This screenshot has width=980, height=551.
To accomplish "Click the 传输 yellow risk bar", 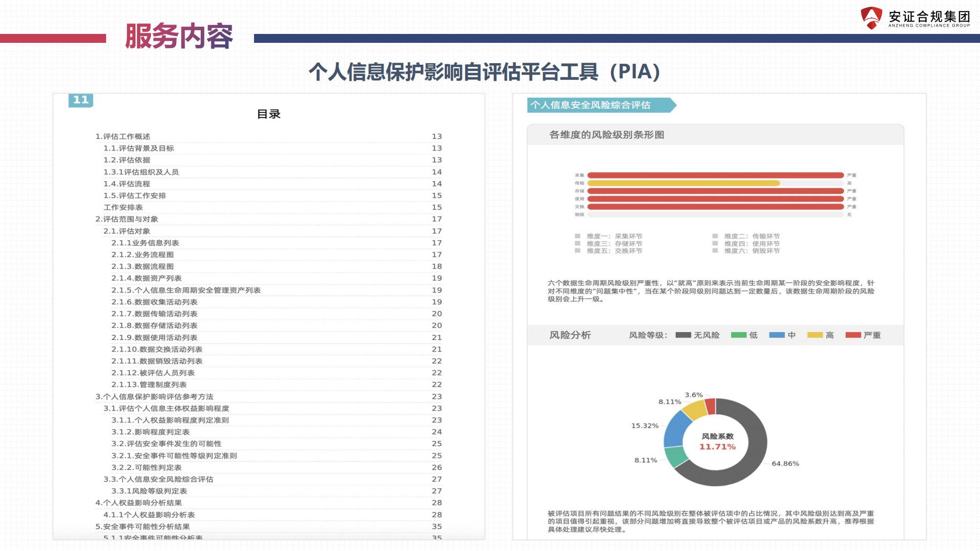I will click(684, 183).
